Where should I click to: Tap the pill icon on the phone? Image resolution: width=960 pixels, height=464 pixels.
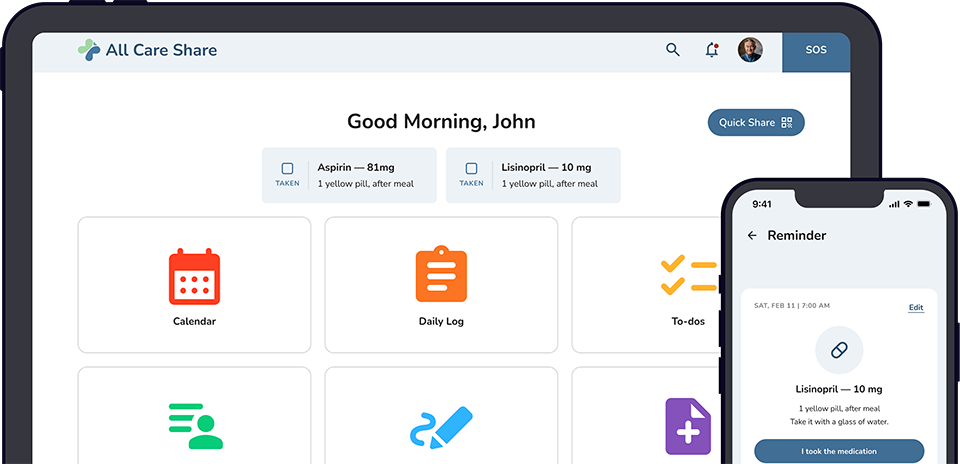click(x=839, y=350)
